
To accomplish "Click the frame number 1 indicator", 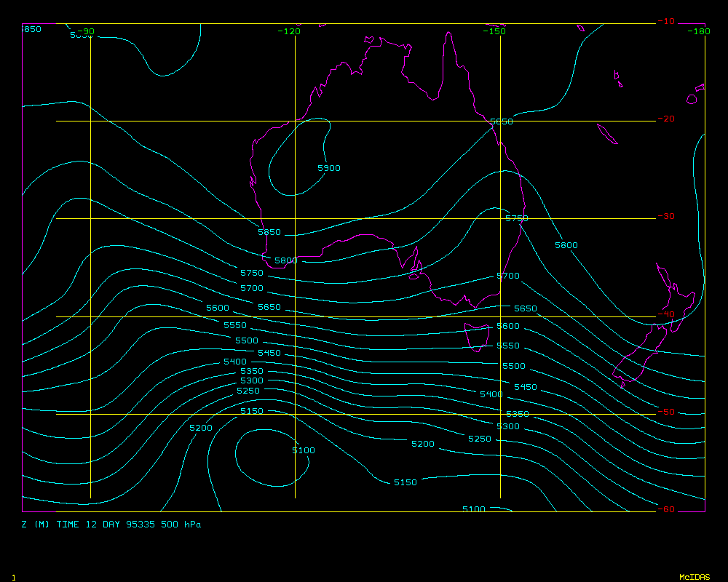I will click(x=14, y=577).
